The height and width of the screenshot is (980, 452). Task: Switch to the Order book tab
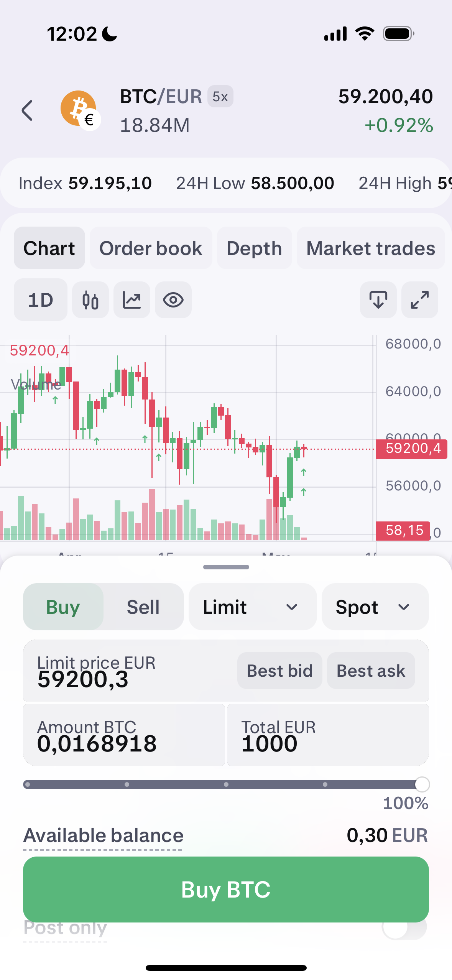(151, 248)
